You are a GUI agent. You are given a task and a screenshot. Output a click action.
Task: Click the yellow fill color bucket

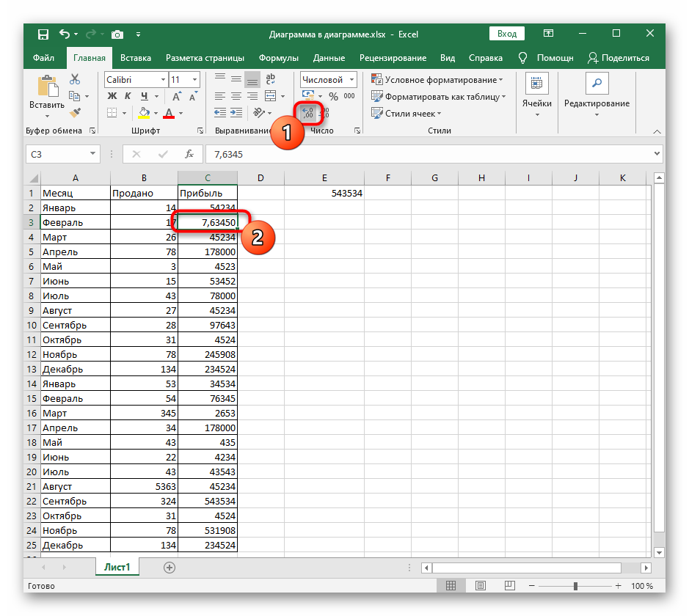(x=144, y=112)
